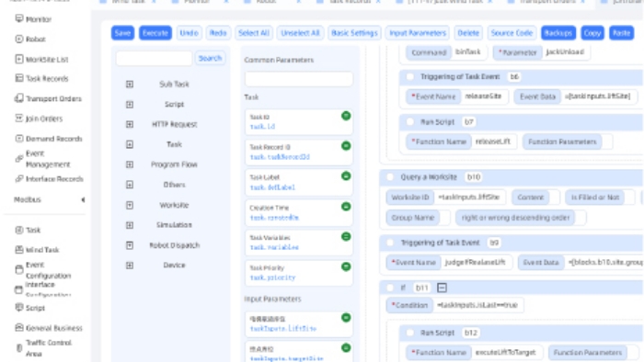Click the Redo toolbar button
The width and height of the screenshot is (644, 362).
pos(218,33)
